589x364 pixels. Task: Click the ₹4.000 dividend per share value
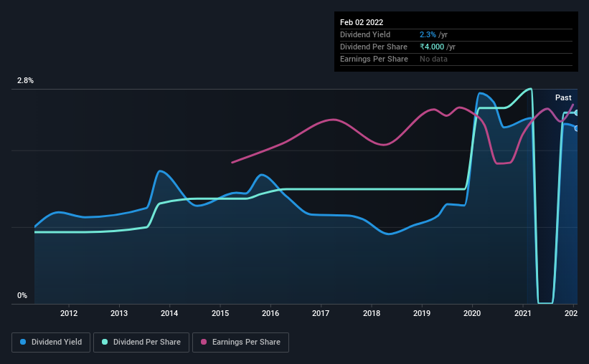pyautogui.click(x=432, y=47)
